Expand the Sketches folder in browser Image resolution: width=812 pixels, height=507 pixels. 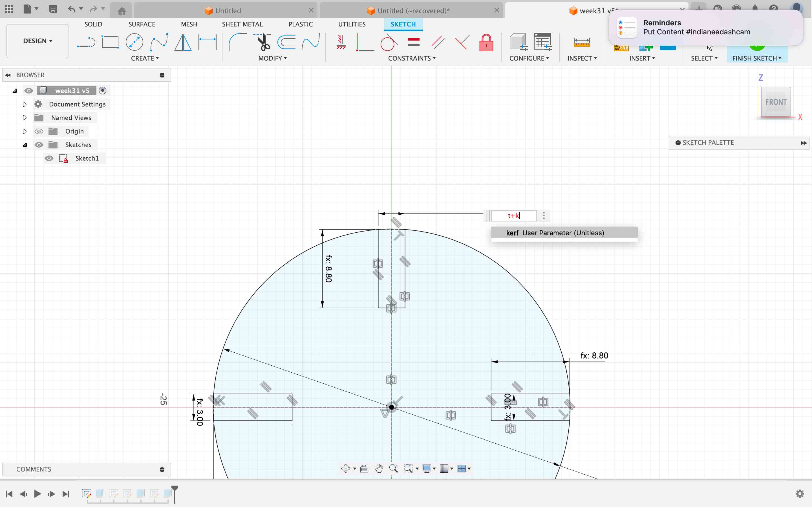[25, 144]
